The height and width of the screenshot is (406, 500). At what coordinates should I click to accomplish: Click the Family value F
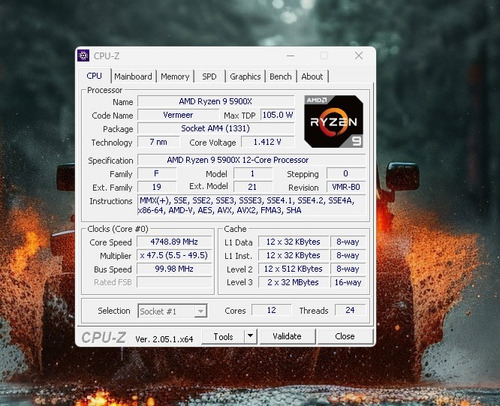[157, 174]
